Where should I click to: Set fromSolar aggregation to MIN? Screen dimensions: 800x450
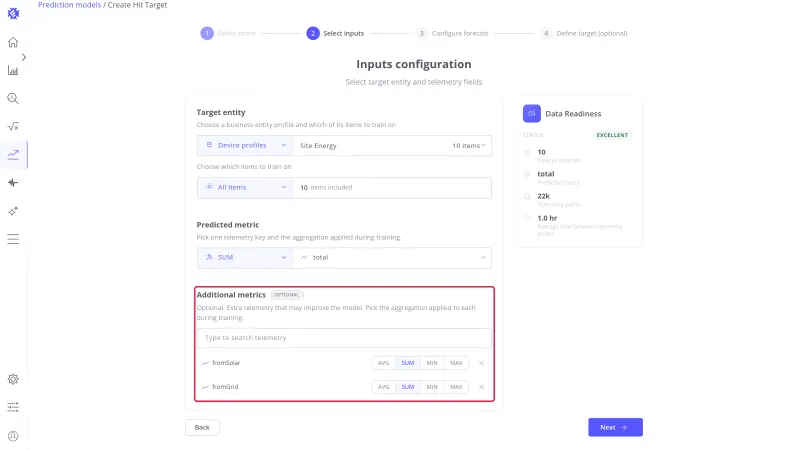[x=432, y=363]
